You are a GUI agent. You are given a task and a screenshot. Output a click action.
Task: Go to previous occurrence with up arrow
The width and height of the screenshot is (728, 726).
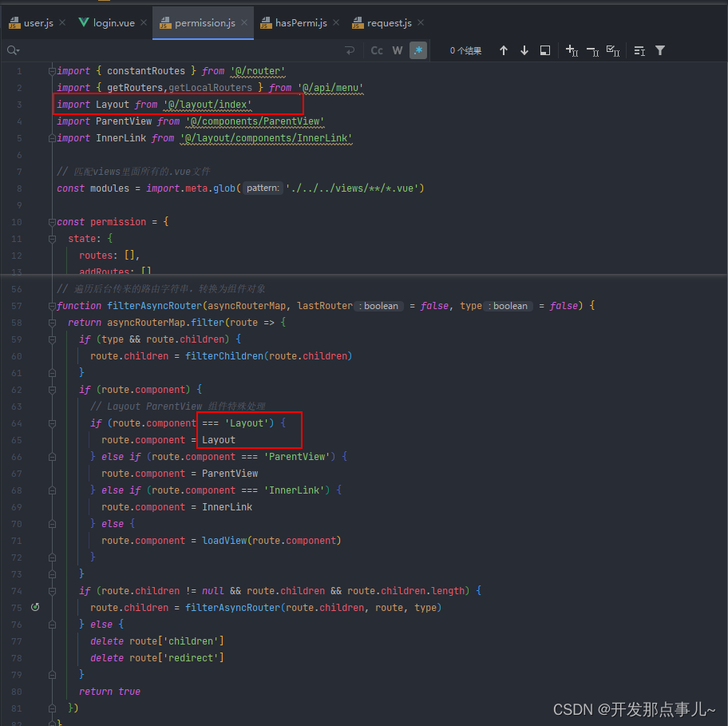(503, 50)
